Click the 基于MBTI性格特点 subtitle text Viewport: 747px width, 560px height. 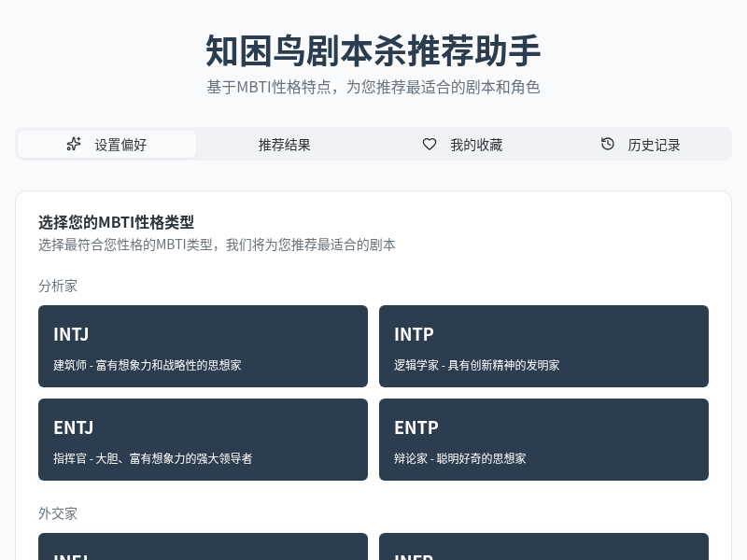click(x=373, y=87)
